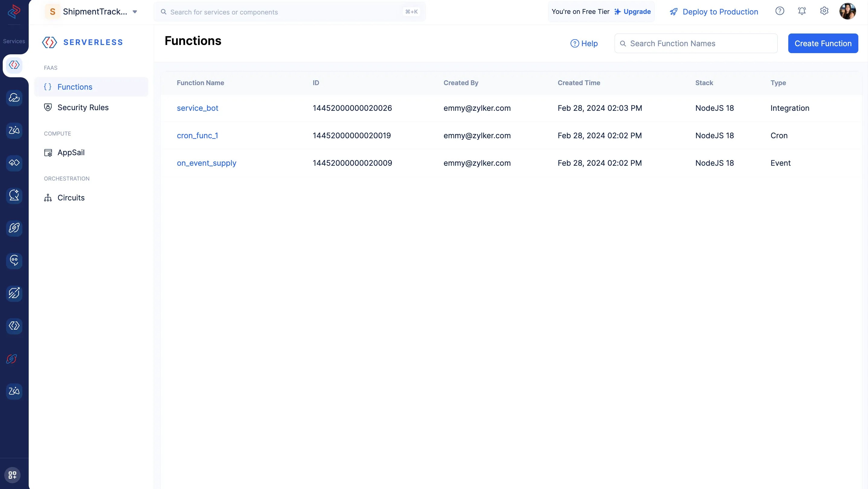
Task: Open the cron_func_1 function link
Action: [x=198, y=136]
